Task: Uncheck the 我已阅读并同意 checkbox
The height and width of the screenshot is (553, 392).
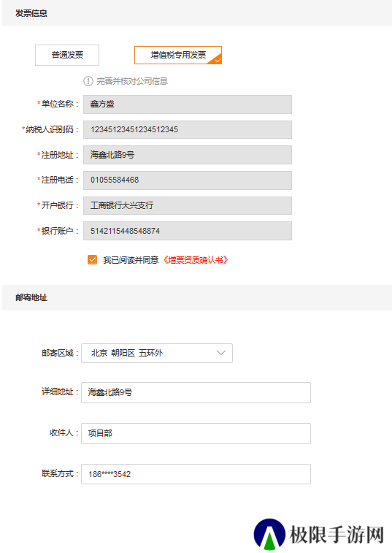Action: click(x=93, y=260)
